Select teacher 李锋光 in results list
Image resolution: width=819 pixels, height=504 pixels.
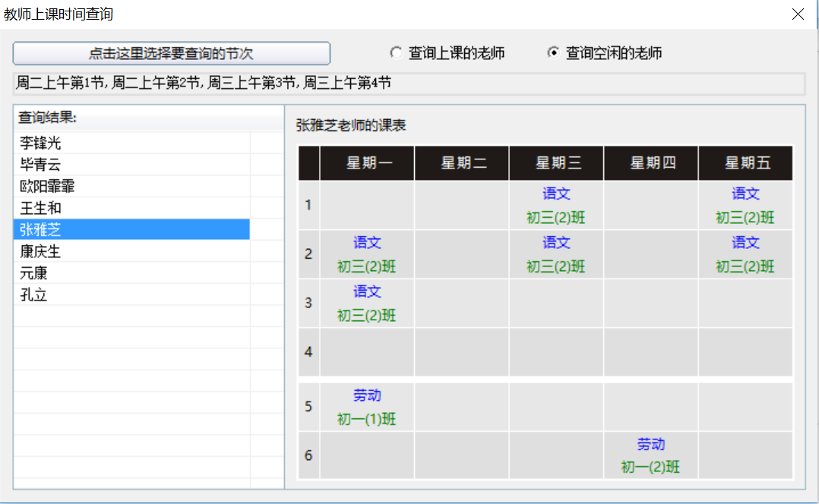pos(131,143)
